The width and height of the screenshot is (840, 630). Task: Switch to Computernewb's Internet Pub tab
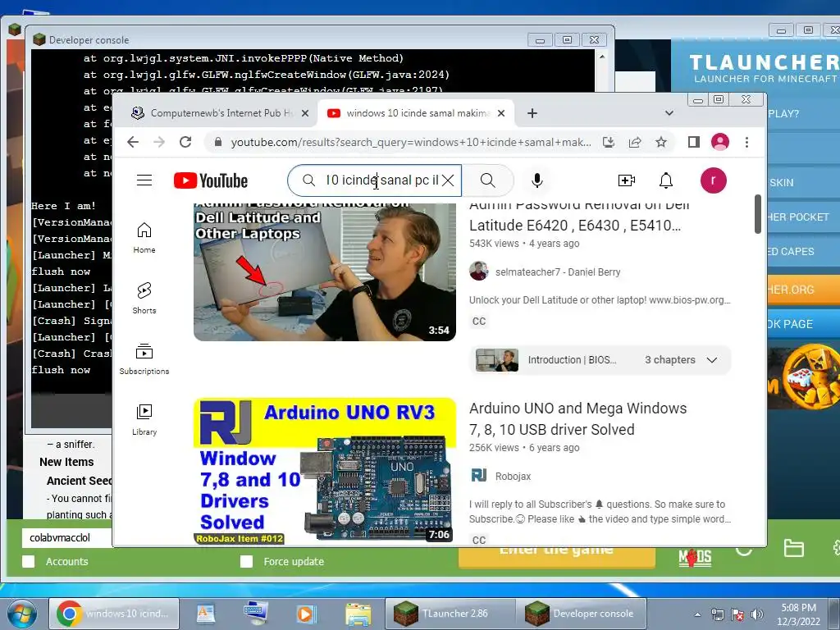[x=220, y=113]
